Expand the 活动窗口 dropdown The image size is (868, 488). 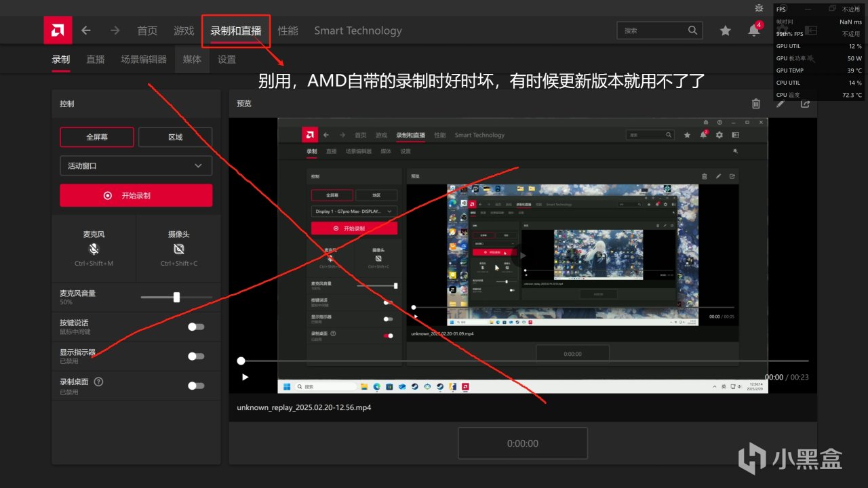[x=136, y=165]
